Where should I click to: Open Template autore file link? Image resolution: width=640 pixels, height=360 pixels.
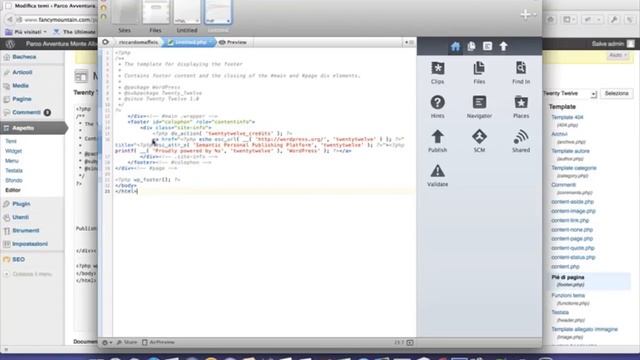570,151
